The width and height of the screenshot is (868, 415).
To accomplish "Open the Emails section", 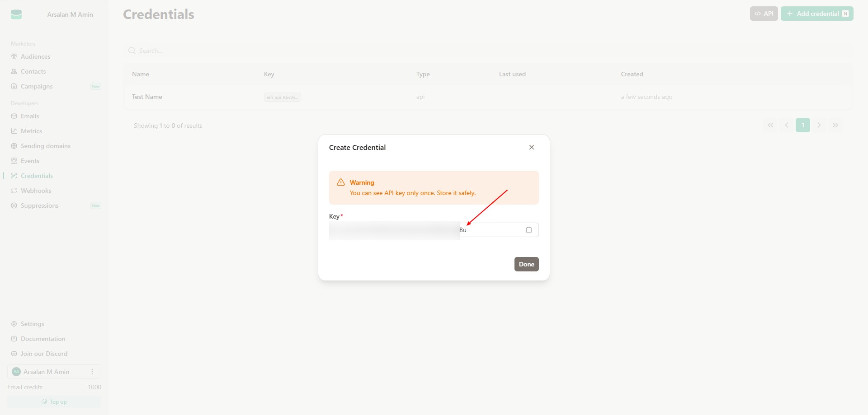I will [x=30, y=116].
